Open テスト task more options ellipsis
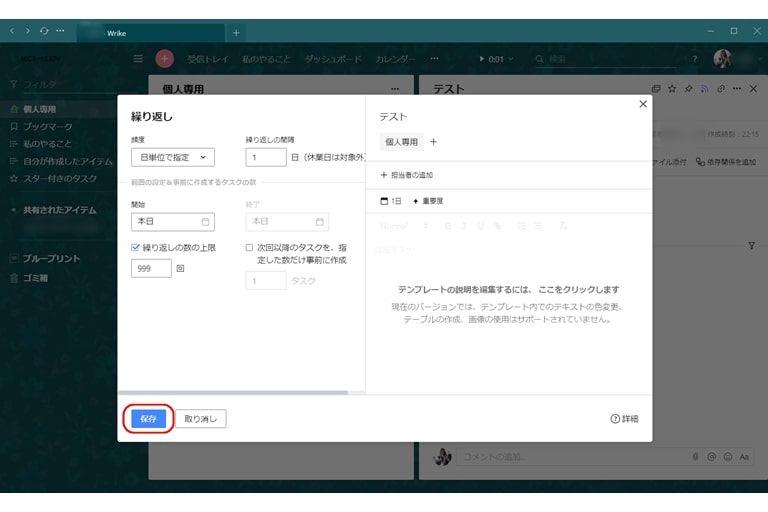The image size is (768, 512). tap(737, 89)
